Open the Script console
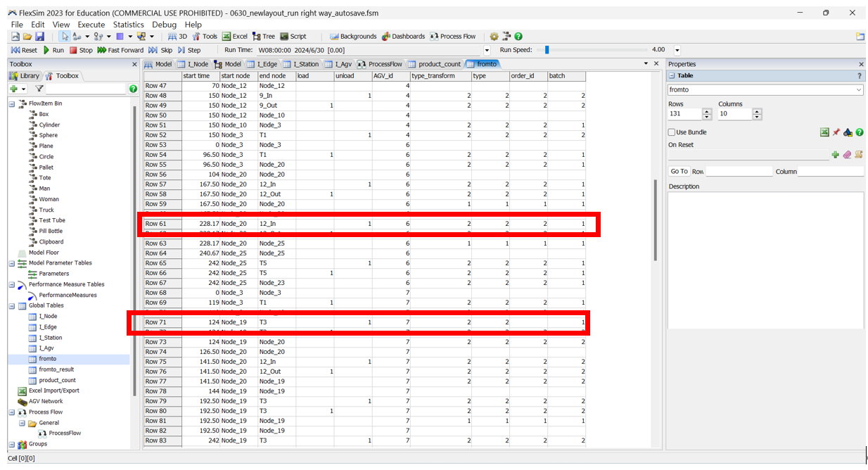The width and height of the screenshot is (868, 470). point(293,37)
